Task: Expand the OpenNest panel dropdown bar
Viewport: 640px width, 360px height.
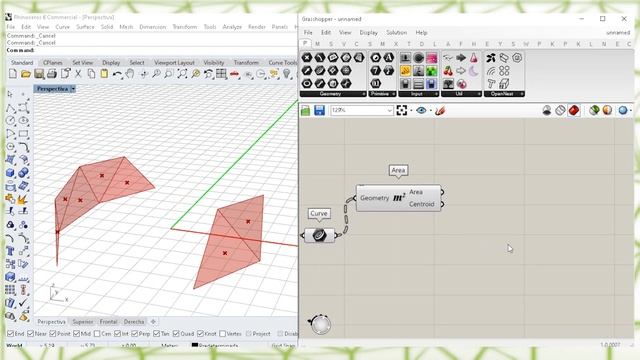Action: pyautogui.click(x=504, y=94)
